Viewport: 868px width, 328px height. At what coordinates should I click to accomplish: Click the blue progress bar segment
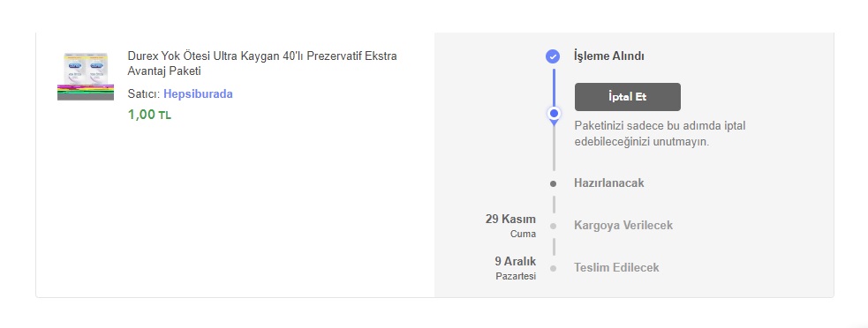[x=553, y=87]
